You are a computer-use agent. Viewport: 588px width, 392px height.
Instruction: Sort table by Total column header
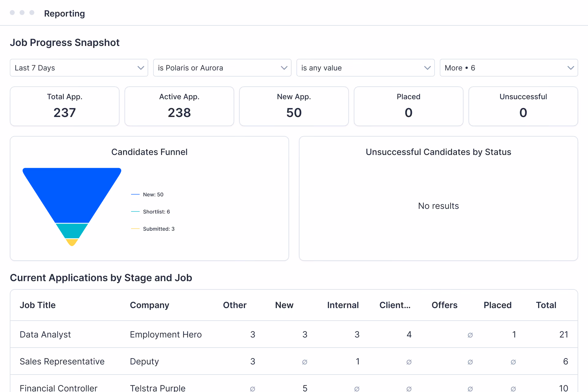pyautogui.click(x=546, y=305)
